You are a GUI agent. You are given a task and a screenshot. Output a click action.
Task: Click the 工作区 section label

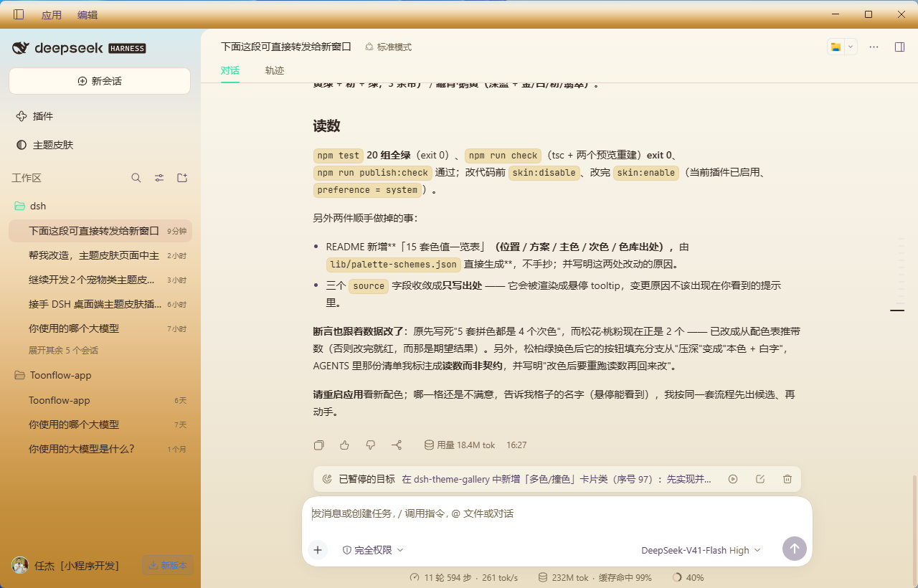(x=27, y=178)
